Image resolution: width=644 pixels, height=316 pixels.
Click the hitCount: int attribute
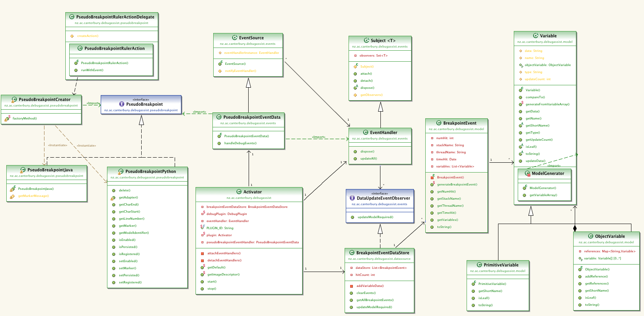point(365,275)
